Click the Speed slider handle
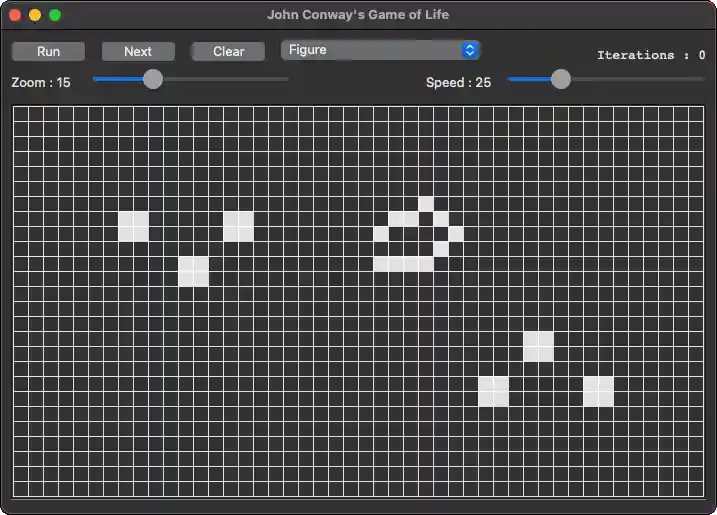 (x=561, y=79)
